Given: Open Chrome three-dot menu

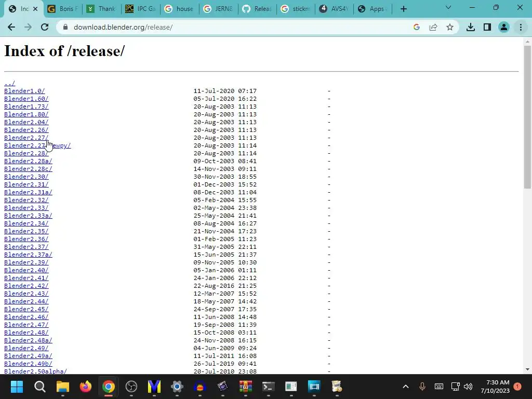Looking at the screenshot, I should 521,27.
